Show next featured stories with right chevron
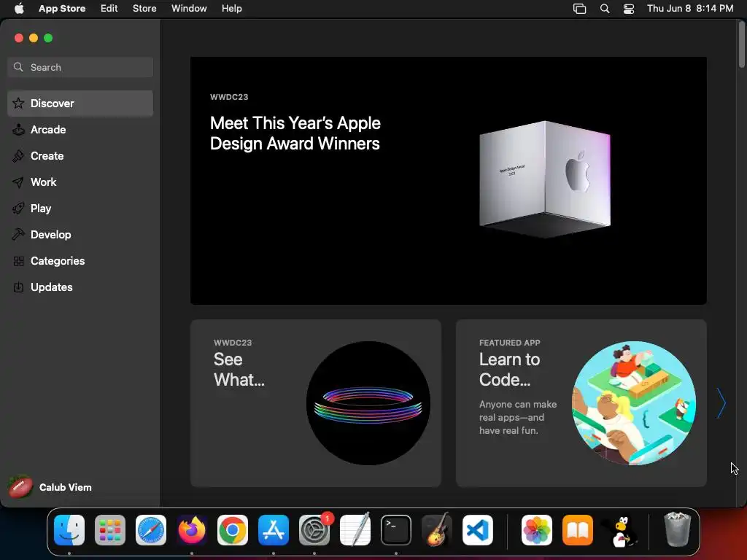The width and height of the screenshot is (747, 560). coord(721,403)
